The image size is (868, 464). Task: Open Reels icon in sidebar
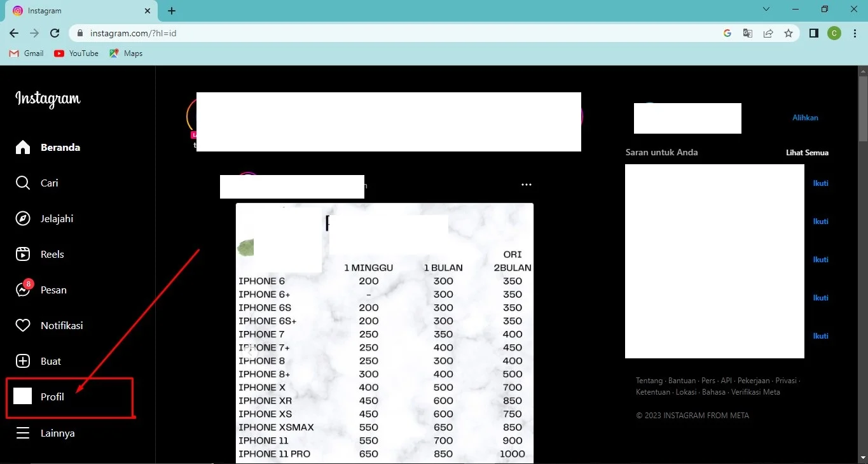(23, 255)
